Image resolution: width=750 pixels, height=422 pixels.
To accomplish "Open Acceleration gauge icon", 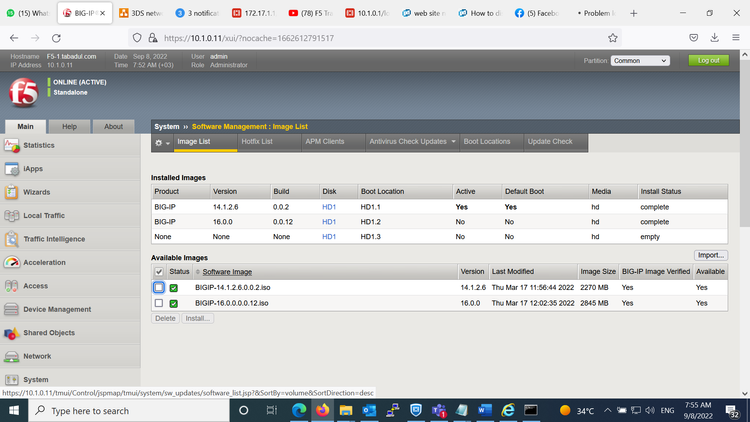I will click(x=11, y=263).
